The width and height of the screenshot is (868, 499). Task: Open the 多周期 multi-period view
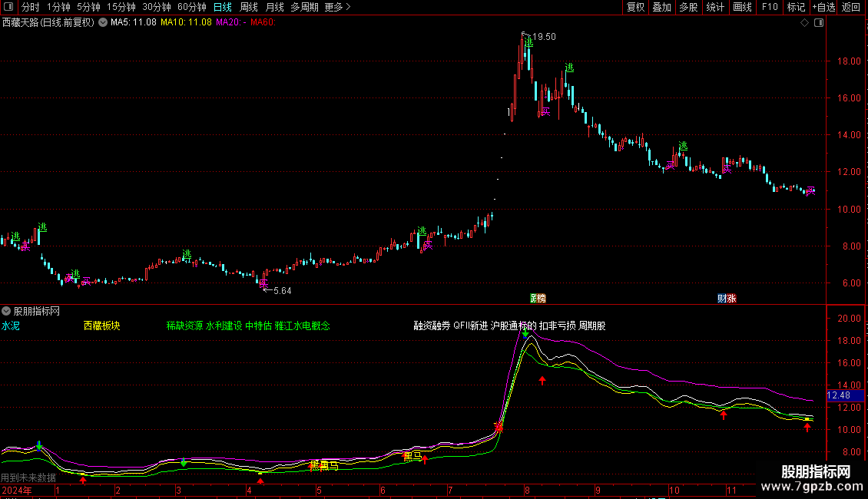[304, 7]
